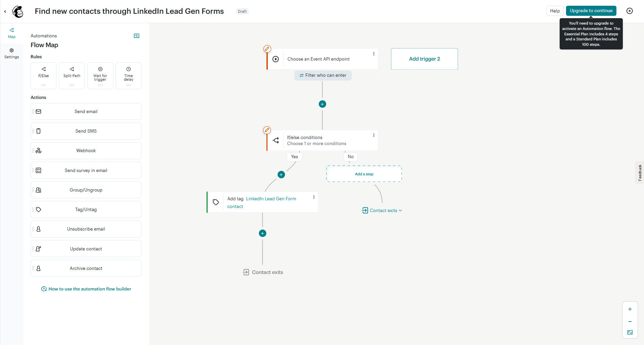Image resolution: width=644 pixels, height=345 pixels.
Task: Click Add trigger 2
Action: (x=425, y=59)
